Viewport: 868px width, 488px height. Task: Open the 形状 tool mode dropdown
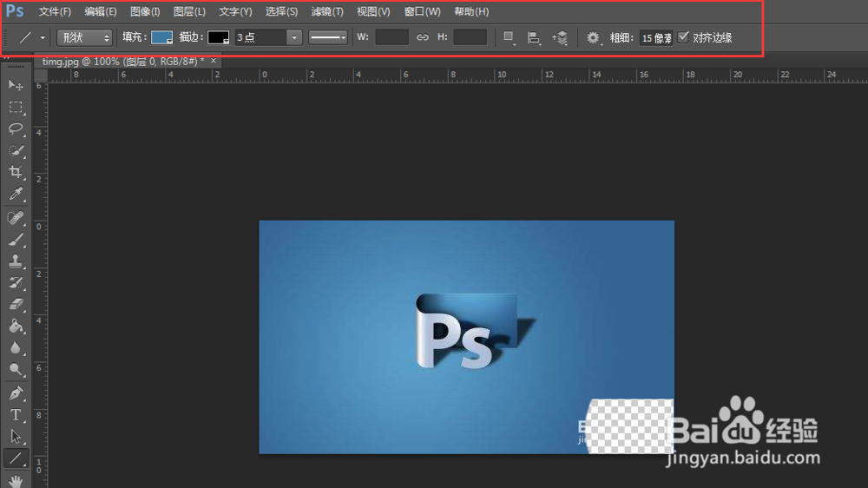pos(85,37)
